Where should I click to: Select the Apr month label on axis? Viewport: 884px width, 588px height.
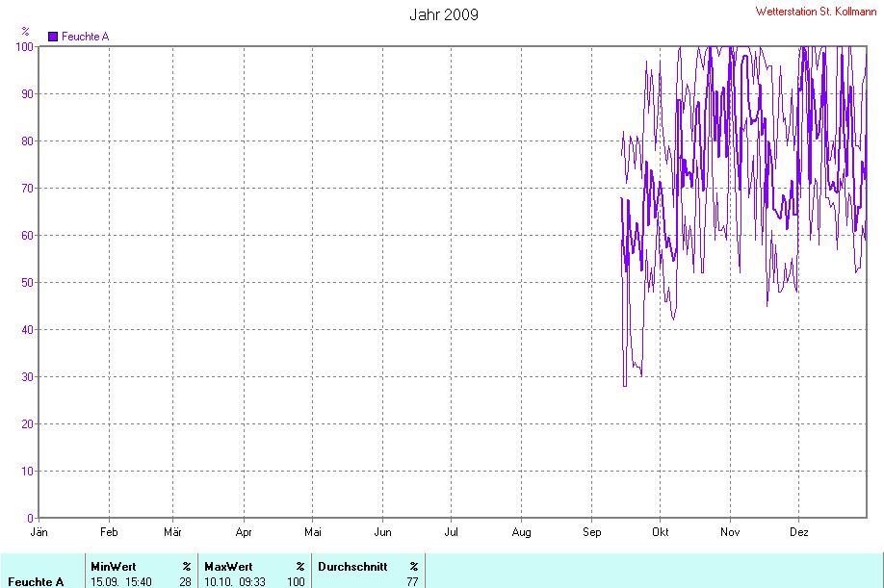click(x=244, y=531)
